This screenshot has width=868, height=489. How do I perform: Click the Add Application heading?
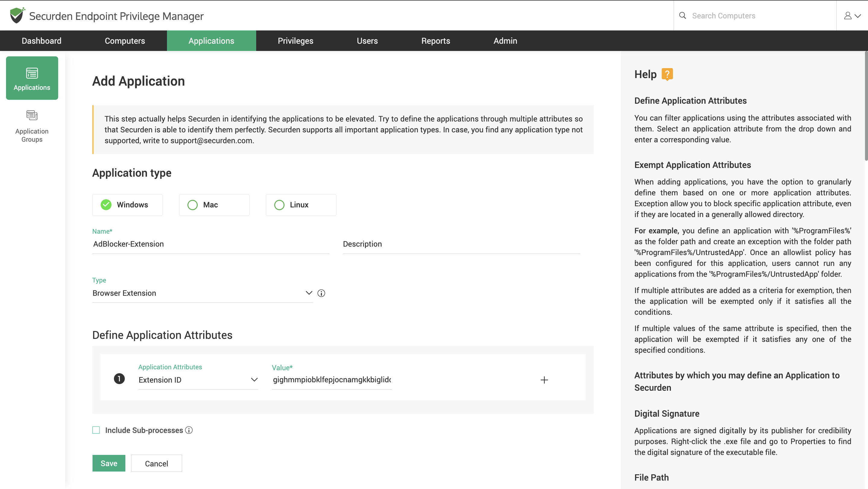click(x=139, y=81)
